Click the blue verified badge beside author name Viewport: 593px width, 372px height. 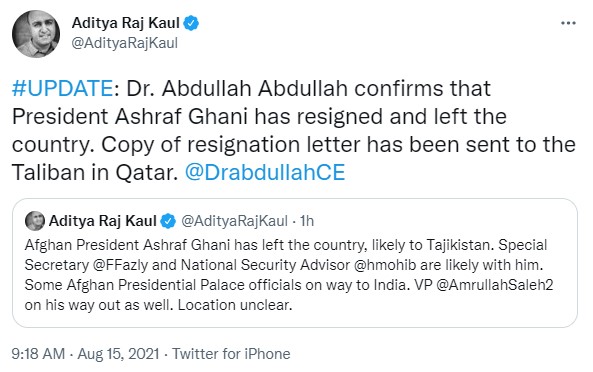point(191,23)
